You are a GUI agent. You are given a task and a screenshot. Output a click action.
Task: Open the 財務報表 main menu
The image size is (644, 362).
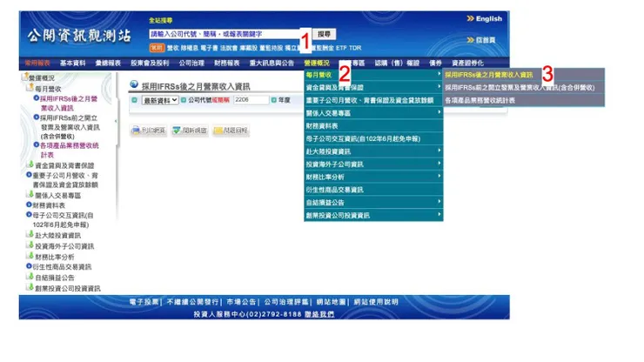227,63
